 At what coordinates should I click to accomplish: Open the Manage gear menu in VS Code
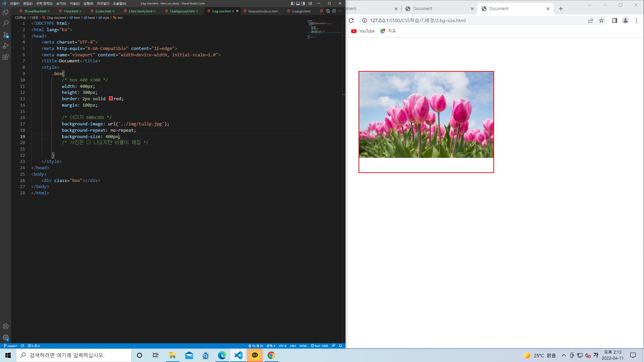point(5,338)
